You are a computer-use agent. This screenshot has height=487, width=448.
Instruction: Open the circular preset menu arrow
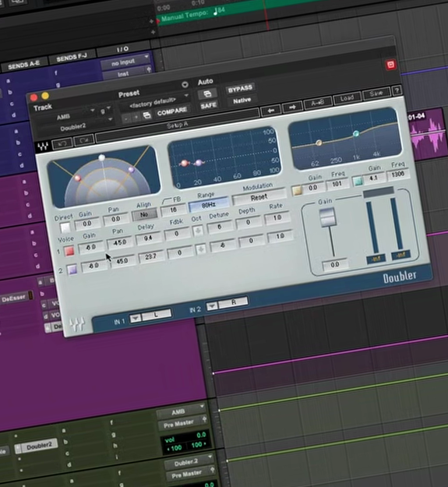(x=185, y=84)
